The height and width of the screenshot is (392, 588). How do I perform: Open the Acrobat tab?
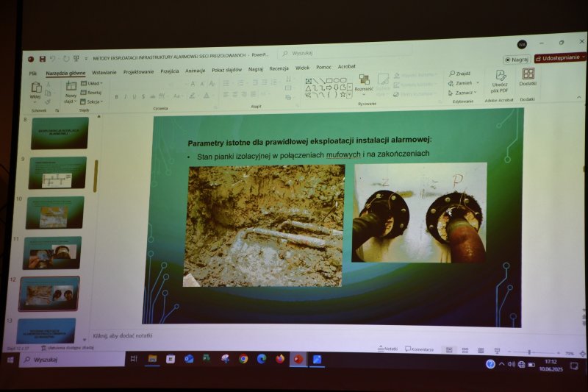346,66
